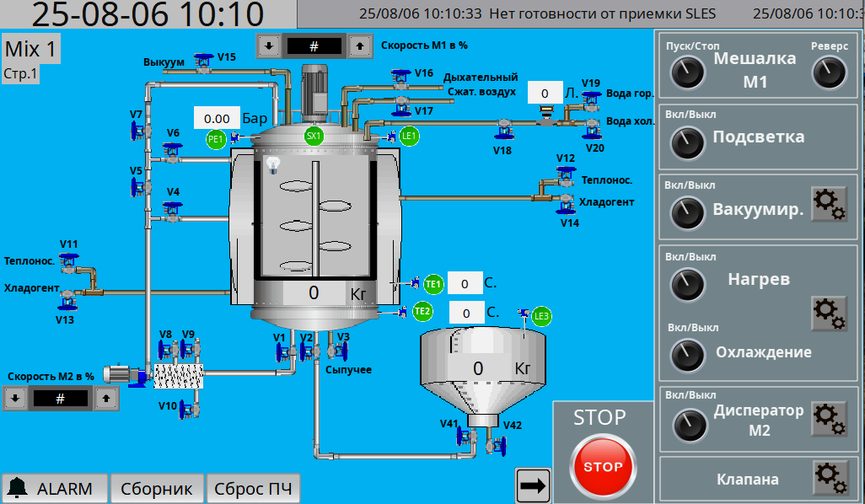Toggle the Охлаждение on/off knob

(x=687, y=354)
